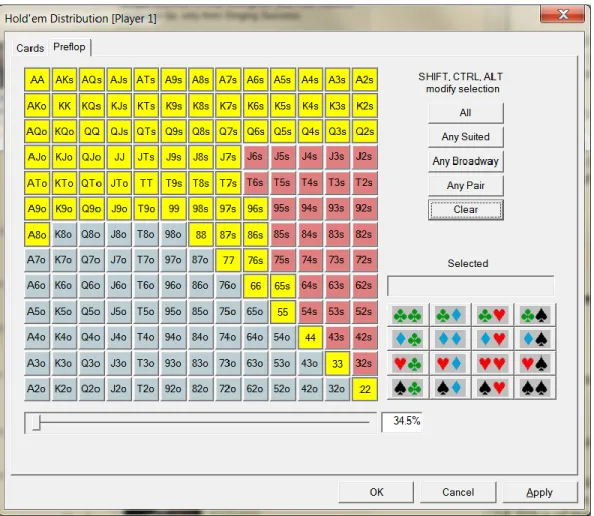Toggle the 96s hand cell

(x=255, y=208)
